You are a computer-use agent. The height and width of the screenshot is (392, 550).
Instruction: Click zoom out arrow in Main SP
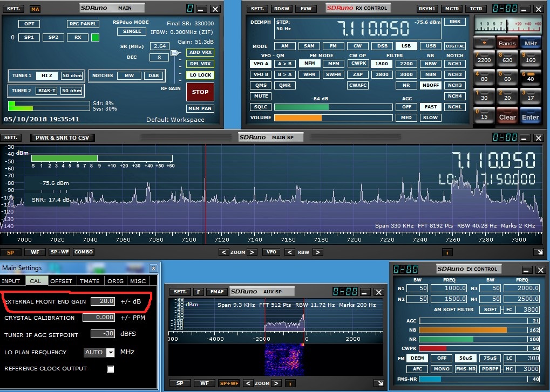click(x=224, y=252)
